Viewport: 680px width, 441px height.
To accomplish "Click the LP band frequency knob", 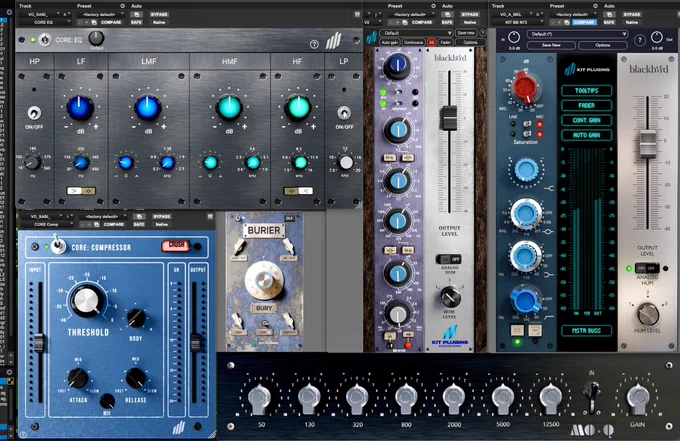I will tap(346, 162).
